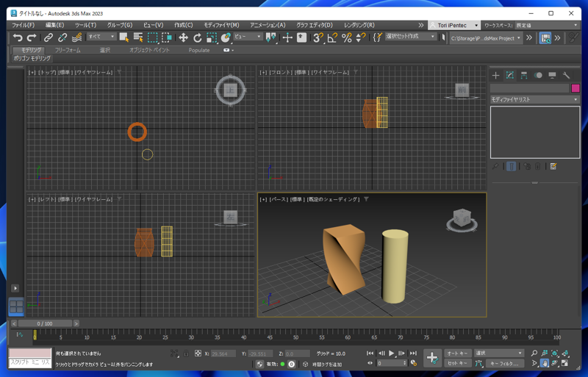Click the Redo arrow icon
The height and width of the screenshot is (377, 588).
[x=32, y=37]
